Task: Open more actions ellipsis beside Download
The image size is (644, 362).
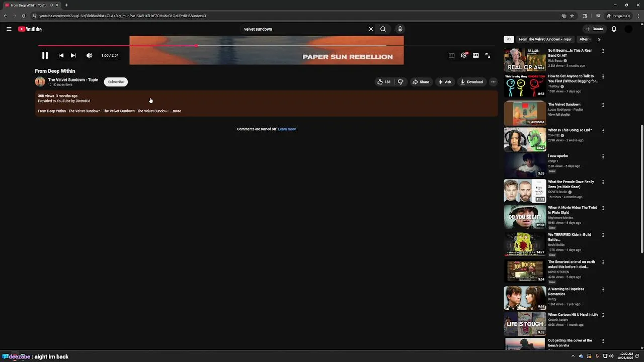Action: click(493, 82)
